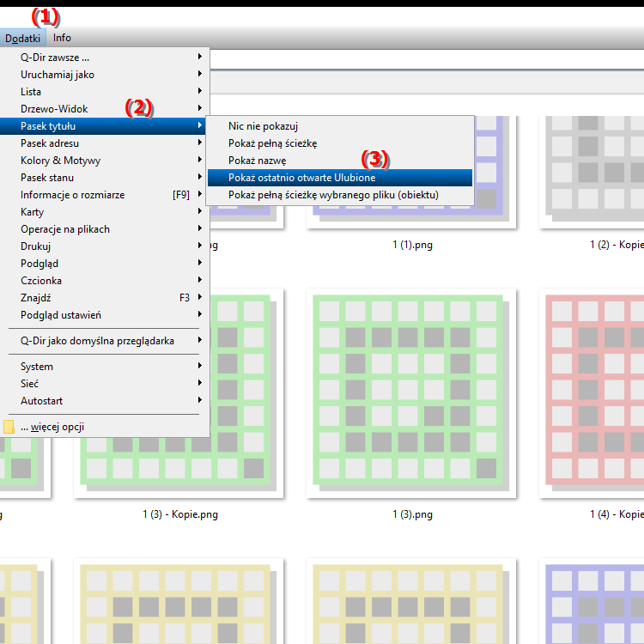Click the arrow next to System
The height and width of the screenshot is (644, 644).
pyautogui.click(x=199, y=366)
